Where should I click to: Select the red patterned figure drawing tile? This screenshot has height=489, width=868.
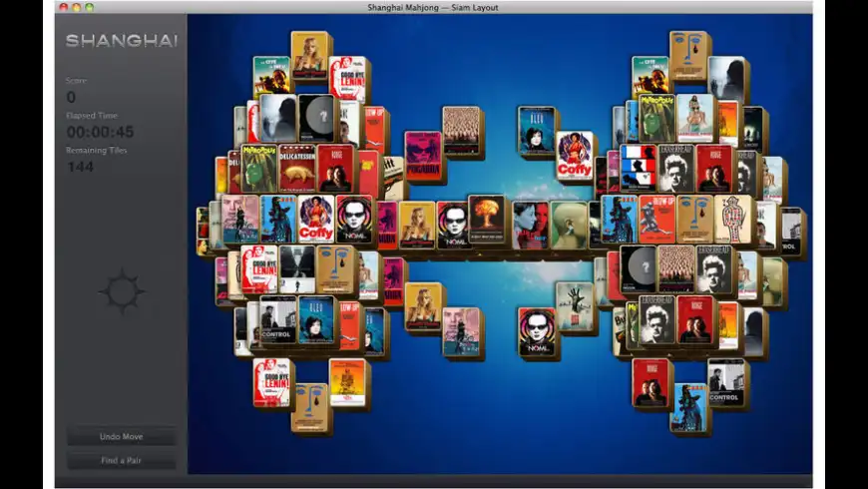732,220
